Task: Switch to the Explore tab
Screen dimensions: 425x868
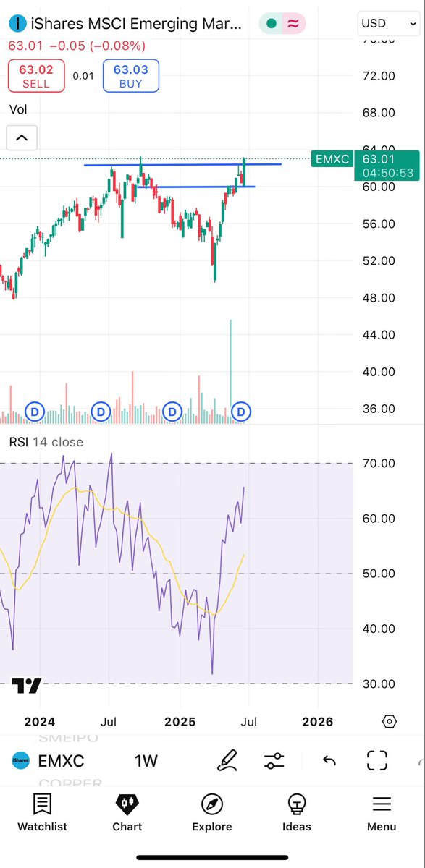Action: coord(212,812)
